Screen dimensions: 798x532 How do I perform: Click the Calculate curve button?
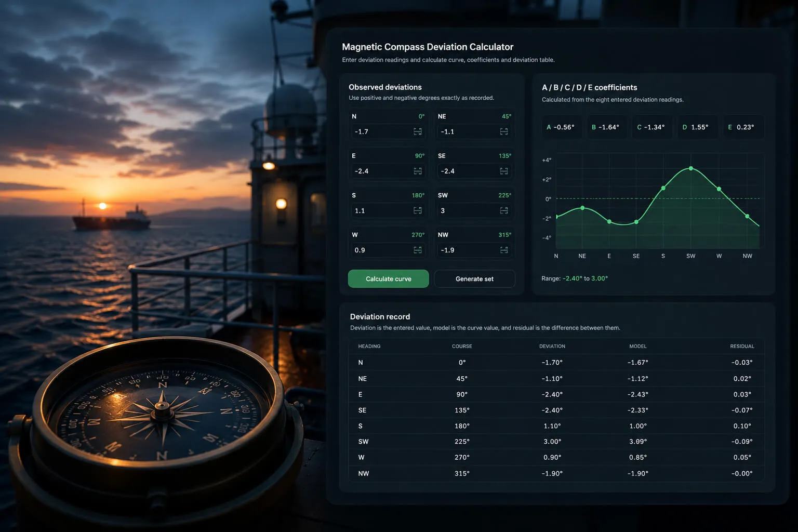tap(389, 278)
